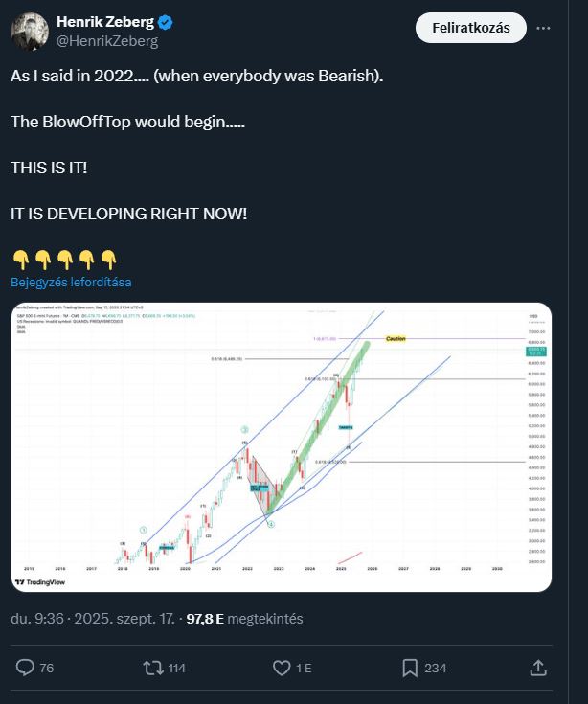
Task: Open the three-dot more options menu
Action: [543, 28]
